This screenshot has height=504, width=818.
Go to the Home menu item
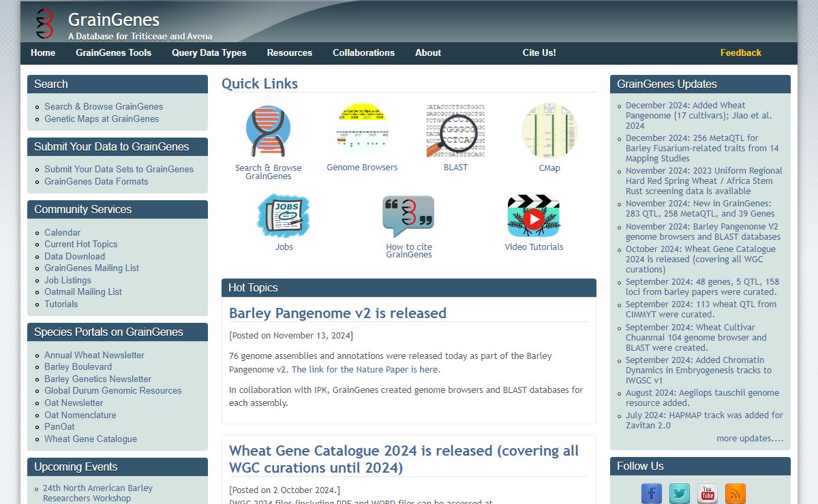click(x=43, y=52)
